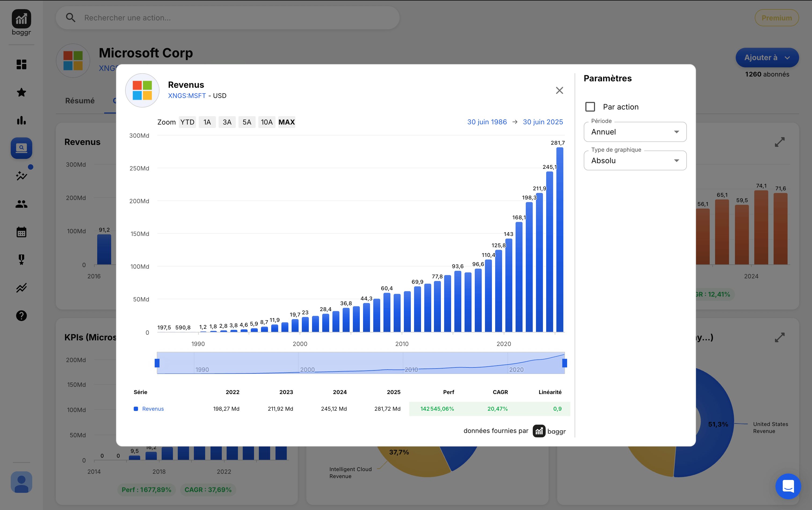812x510 pixels.
Task: Click the XNGS:MSFT ticker link
Action: pyautogui.click(x=187, y=96)
